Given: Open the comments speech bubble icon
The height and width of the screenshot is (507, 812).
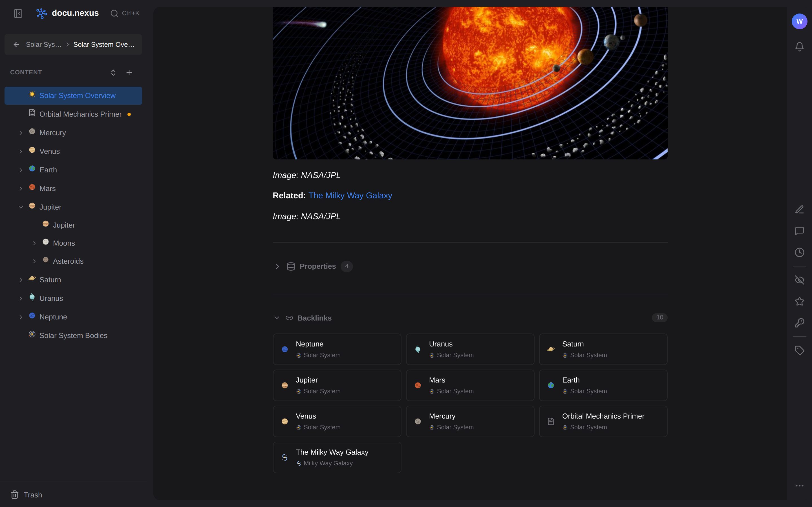Looking at the screenshot, I should (799, 231).
